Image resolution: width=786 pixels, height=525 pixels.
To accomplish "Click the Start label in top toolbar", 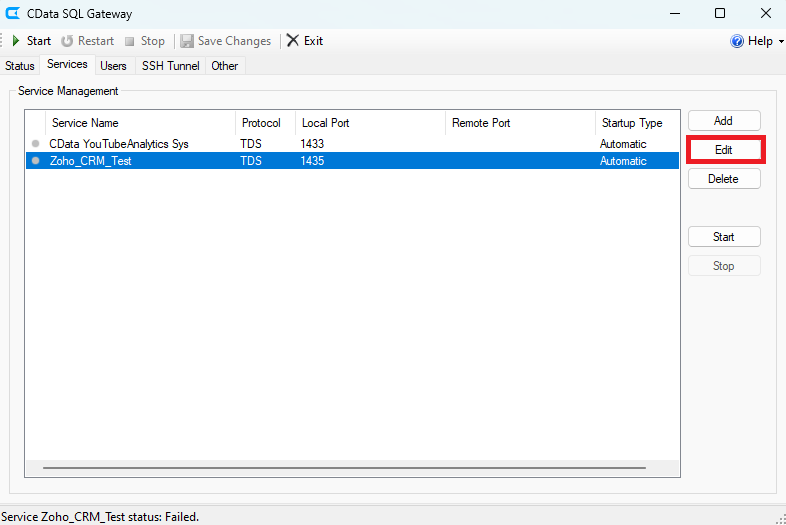I will pos(39,41).
